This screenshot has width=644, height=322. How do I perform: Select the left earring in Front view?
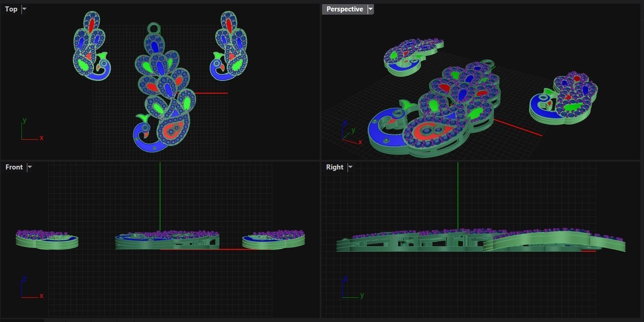(47, 239)
